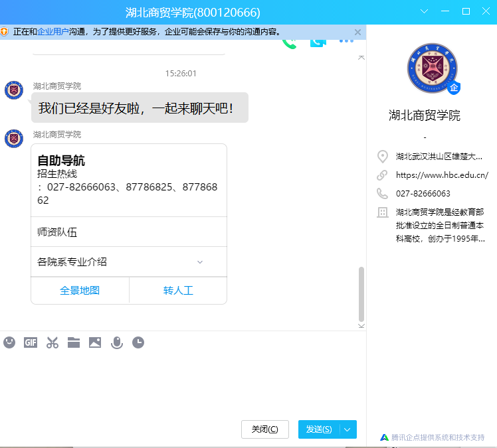The height and width of the screenshot is (448, 497).
Task: Open the hbc.edu.cn website link
Action: [442, 175]
